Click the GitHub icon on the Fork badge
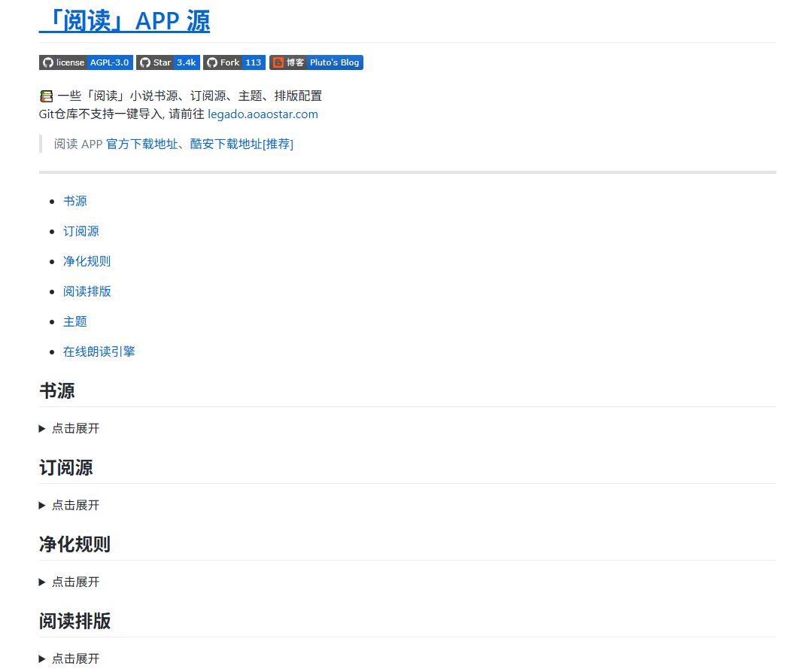This screenshot has height=672, width=790. click(211, 62)
